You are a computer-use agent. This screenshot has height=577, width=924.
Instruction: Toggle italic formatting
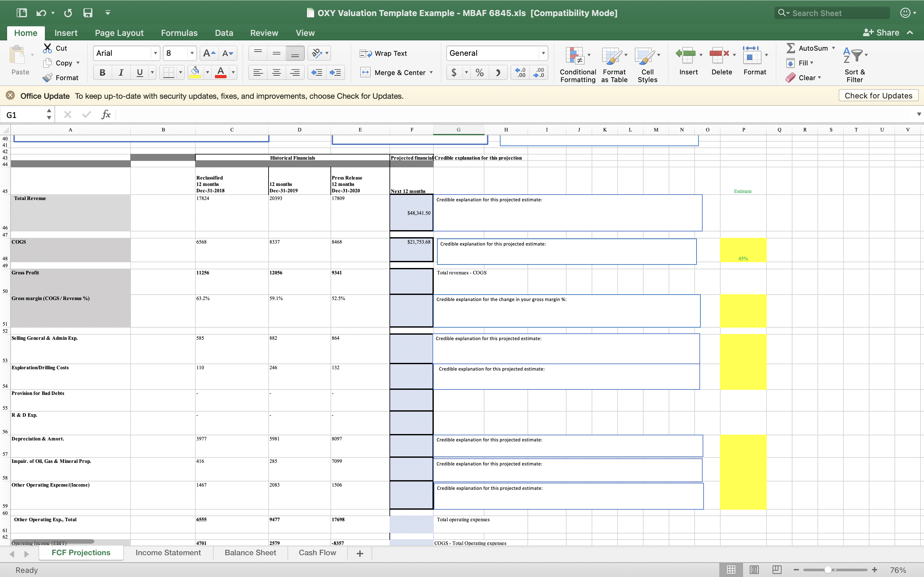[121, 72]
